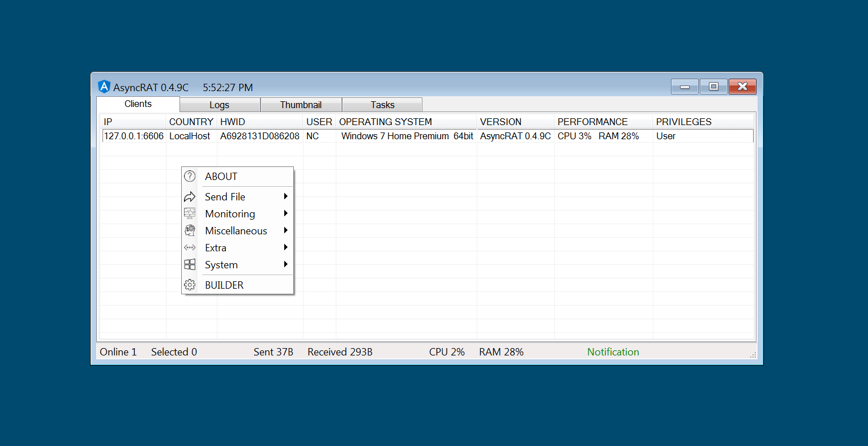Expand the Send File submenu
868x446 pixels.
coord(287,196)
